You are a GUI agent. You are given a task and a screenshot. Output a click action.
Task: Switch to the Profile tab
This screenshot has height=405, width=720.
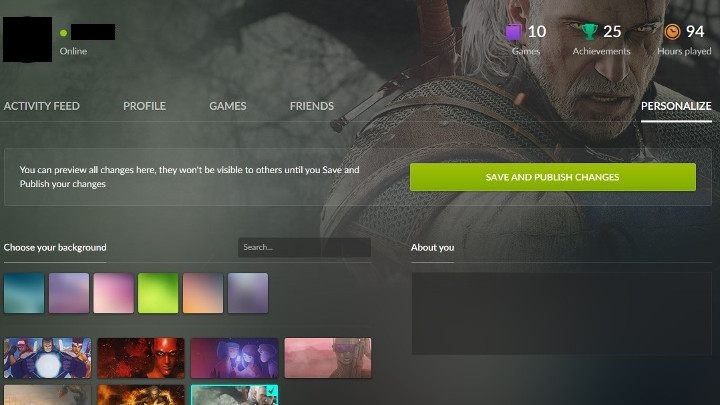coord(144,106)
